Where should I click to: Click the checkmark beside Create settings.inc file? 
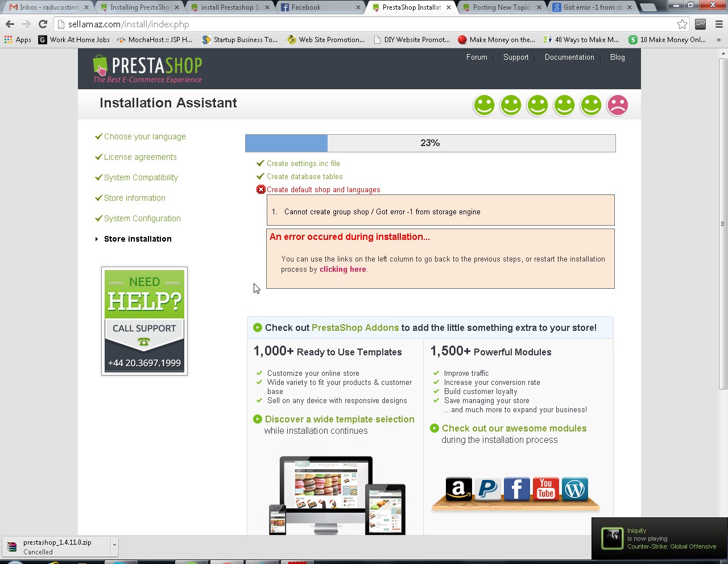pyautogui.click(x=260, y=163)
